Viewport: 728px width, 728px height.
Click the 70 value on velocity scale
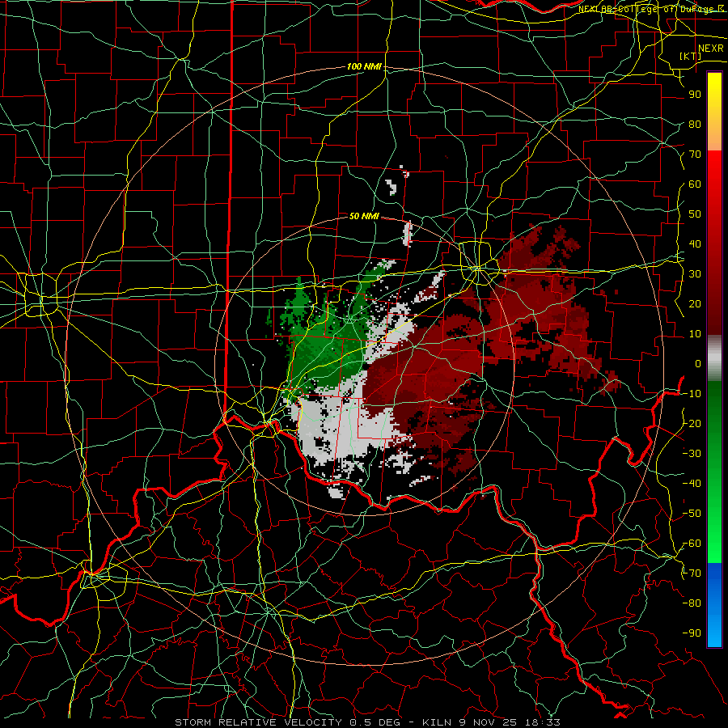point(695,154)
